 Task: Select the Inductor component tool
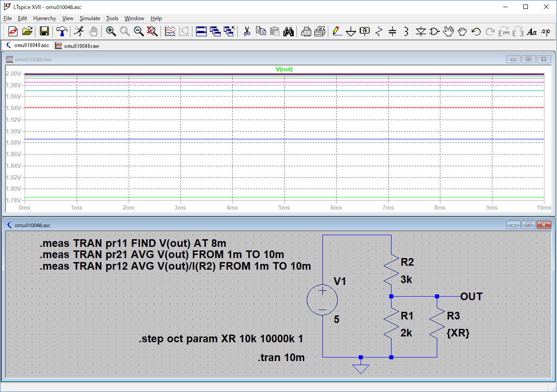click(406, 31)
